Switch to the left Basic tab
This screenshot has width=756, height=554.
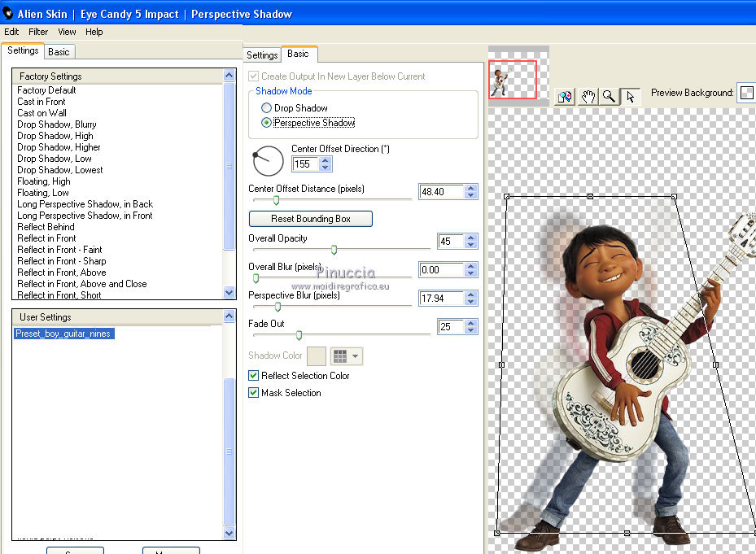59,52
